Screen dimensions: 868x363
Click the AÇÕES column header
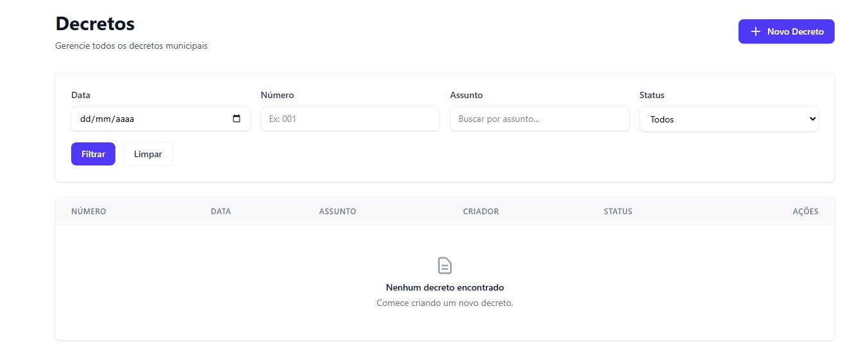pyautogui.click(x=805, y=212)
